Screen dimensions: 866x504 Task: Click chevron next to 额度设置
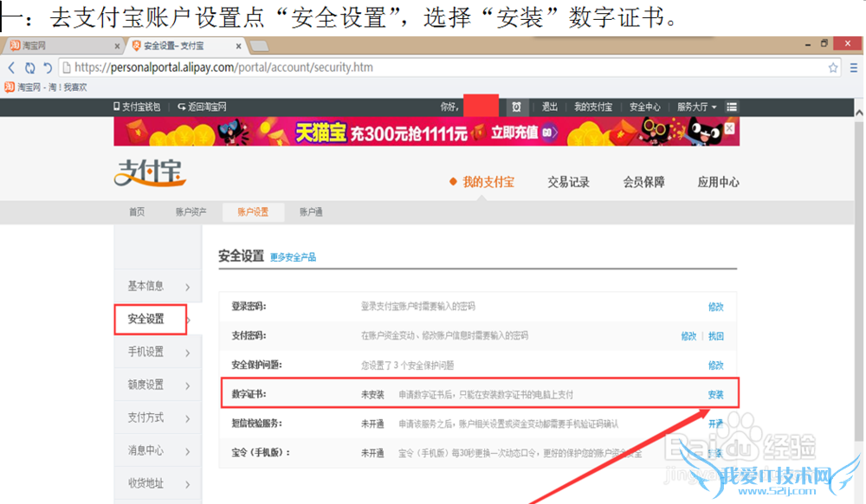(188, 386)
